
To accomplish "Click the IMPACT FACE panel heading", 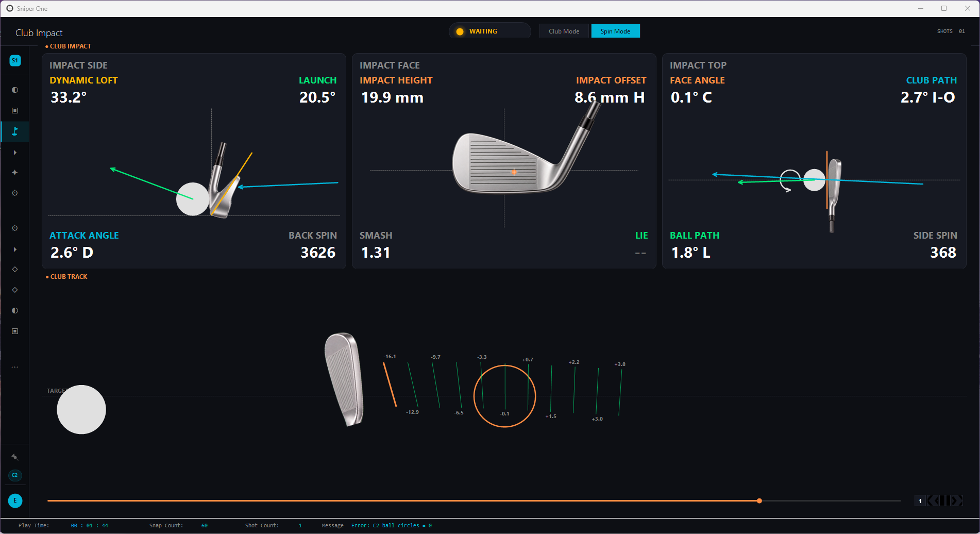I will tap(390, 65).
